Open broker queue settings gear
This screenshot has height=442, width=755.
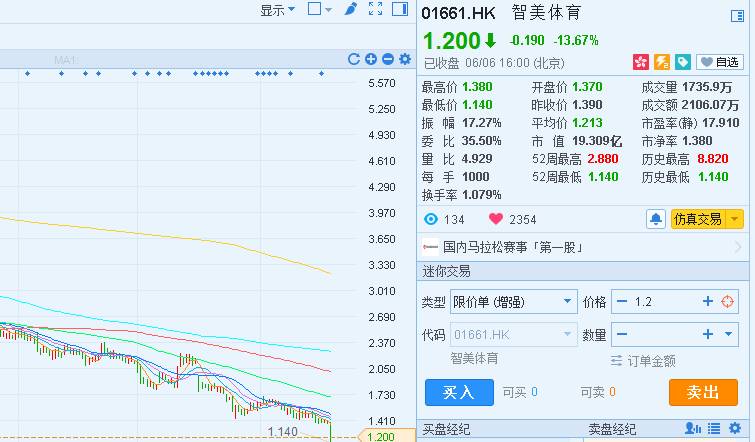click(739, 430)
